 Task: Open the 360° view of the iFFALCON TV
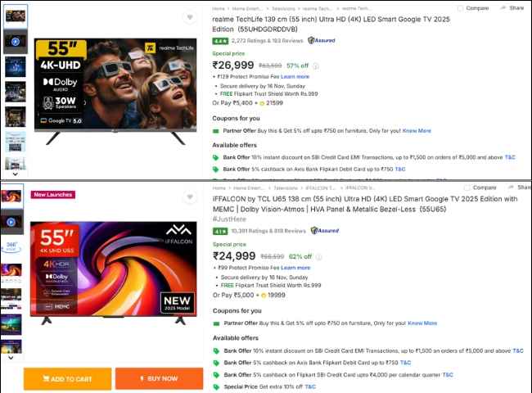point(11,245)
